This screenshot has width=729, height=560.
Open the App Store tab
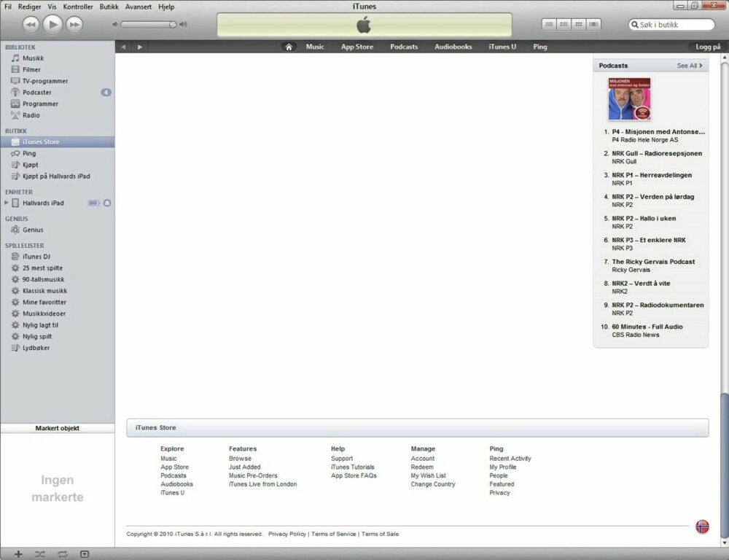click(x=357, y=47)
